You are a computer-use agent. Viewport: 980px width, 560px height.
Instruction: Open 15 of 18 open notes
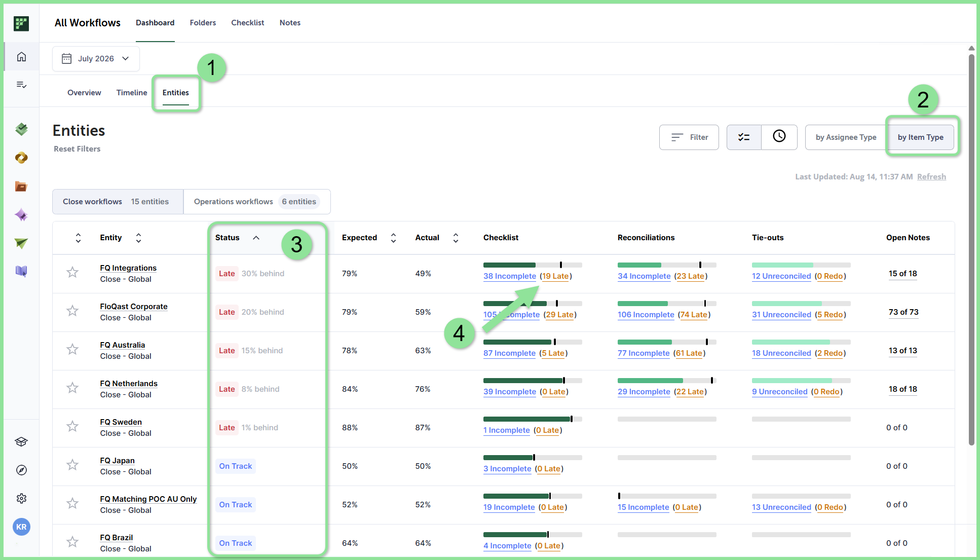coord(903,274)
